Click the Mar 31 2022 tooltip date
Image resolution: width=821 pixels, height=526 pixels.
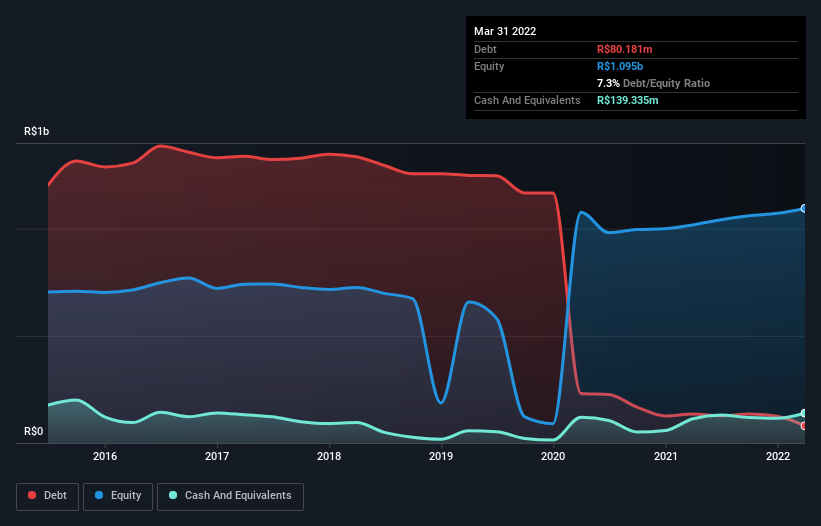(x=505, y=31)
